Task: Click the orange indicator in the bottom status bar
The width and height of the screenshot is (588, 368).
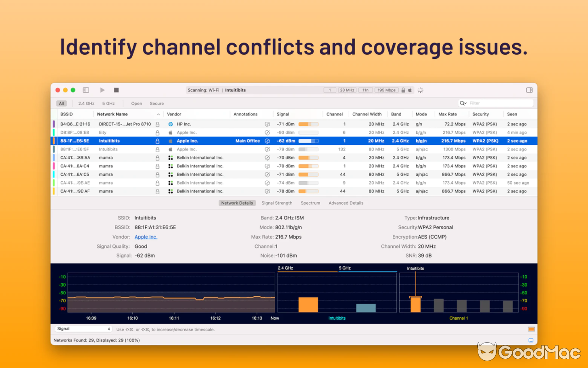Action: (531, 329)
